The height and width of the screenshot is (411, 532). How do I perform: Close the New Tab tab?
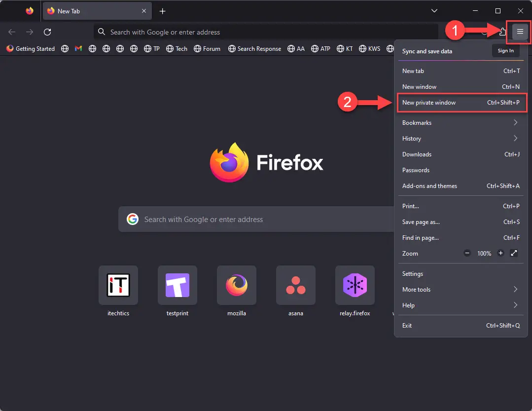pyautogui.click(x=144, y=11)
